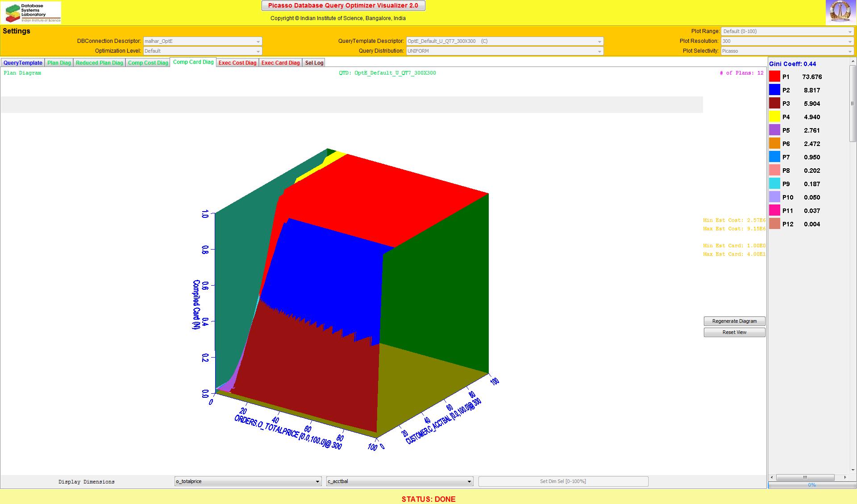This screenshot has height=504, width=857.
Task: Click the Database Systems Laboratory logo
Action: (x=31, y=12)
